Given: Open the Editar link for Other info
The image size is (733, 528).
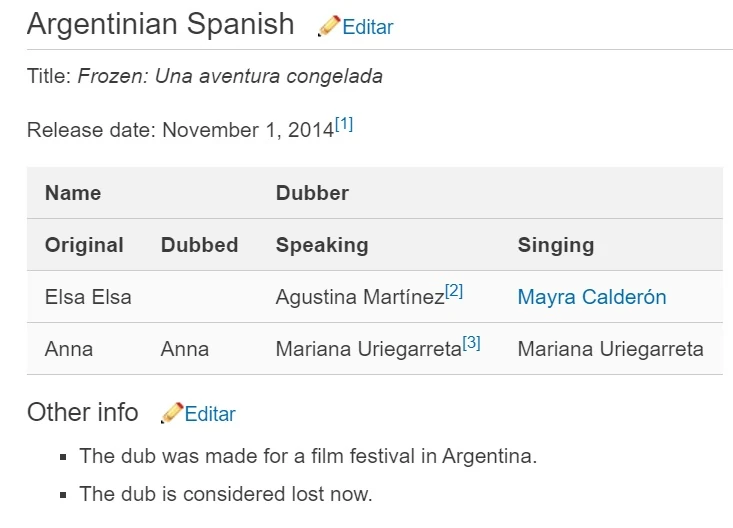Looking at the screenshot, I should [210, 414].
